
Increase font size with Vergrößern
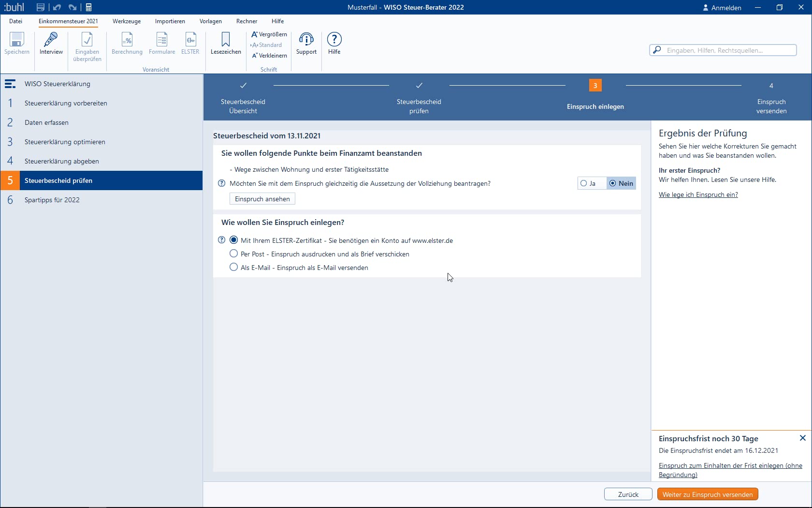269,34
